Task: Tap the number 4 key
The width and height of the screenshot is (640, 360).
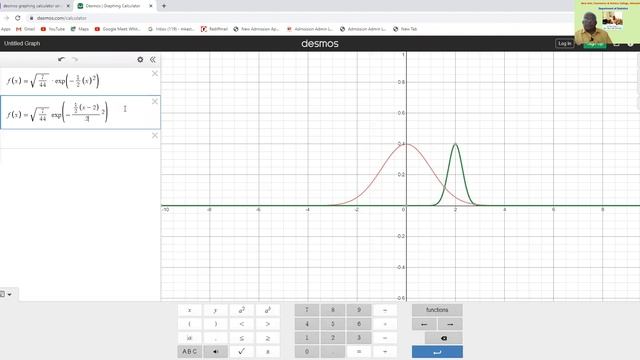Action: [x=307, y=324]
